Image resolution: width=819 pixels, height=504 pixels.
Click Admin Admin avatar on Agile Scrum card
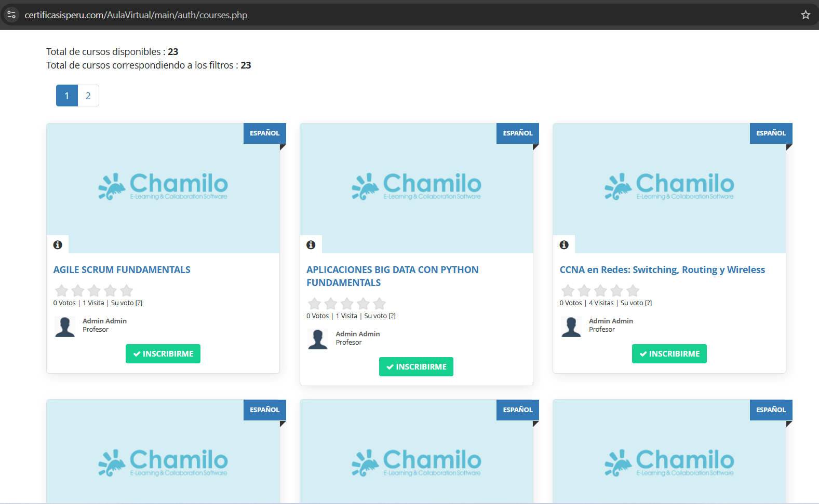pyautogui.click(x=65, y=326)
